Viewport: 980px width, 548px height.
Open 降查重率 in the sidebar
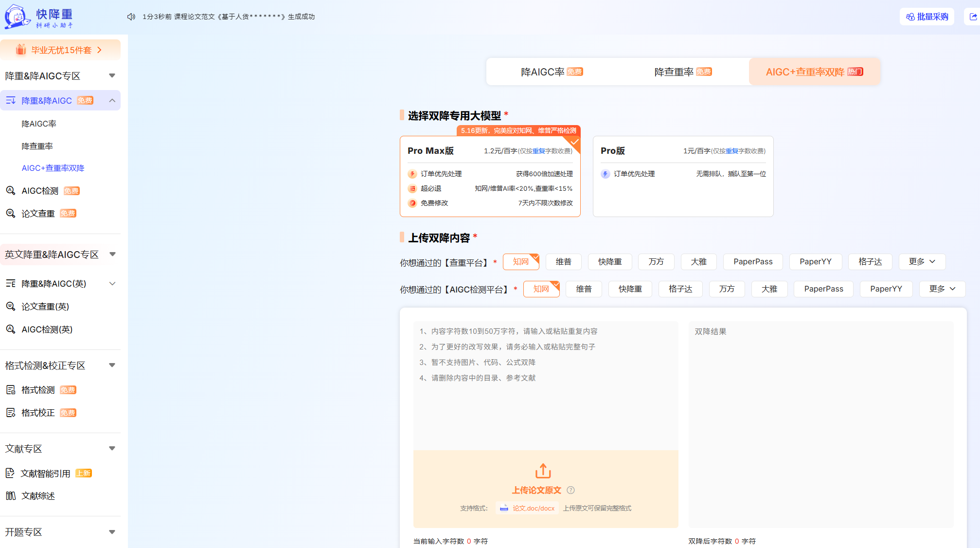pyautogui.click(x=37, y=146)
